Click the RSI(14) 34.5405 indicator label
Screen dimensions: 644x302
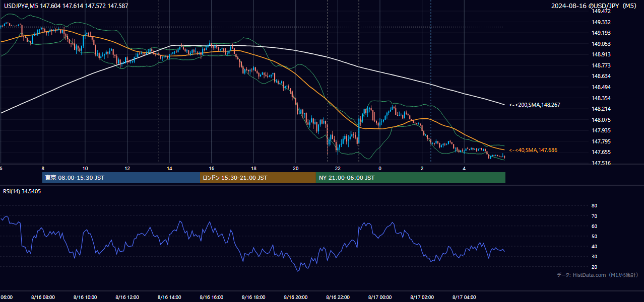tap(22, 191)
